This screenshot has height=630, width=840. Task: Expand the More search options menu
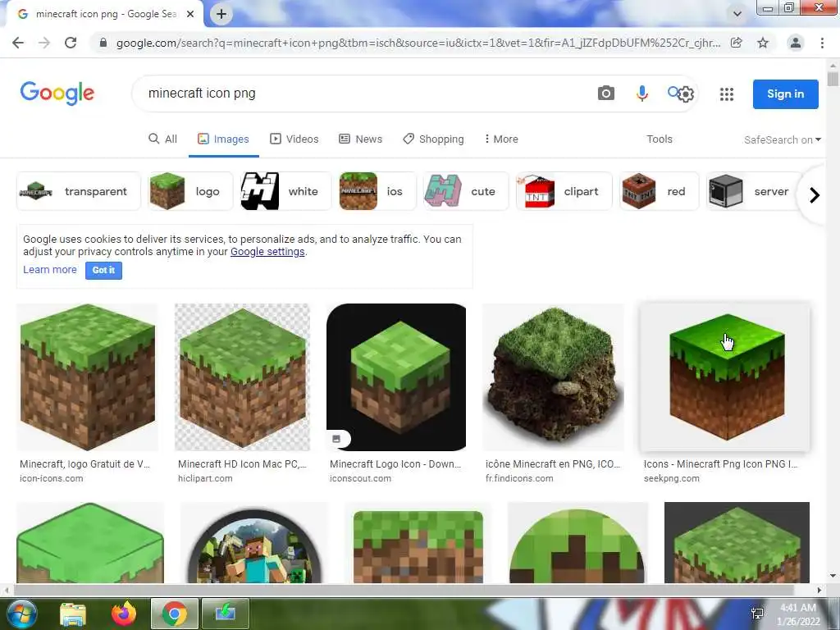point(501,139)
